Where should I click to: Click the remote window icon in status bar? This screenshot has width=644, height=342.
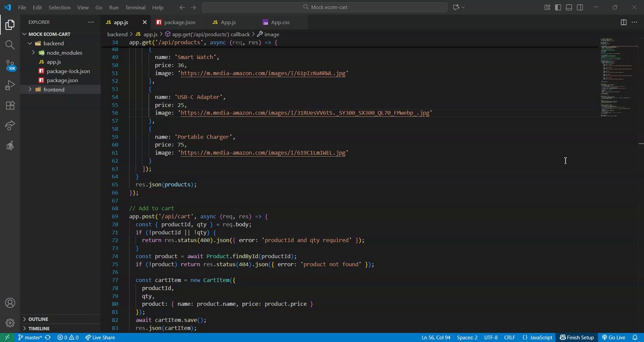click(7, 338)
